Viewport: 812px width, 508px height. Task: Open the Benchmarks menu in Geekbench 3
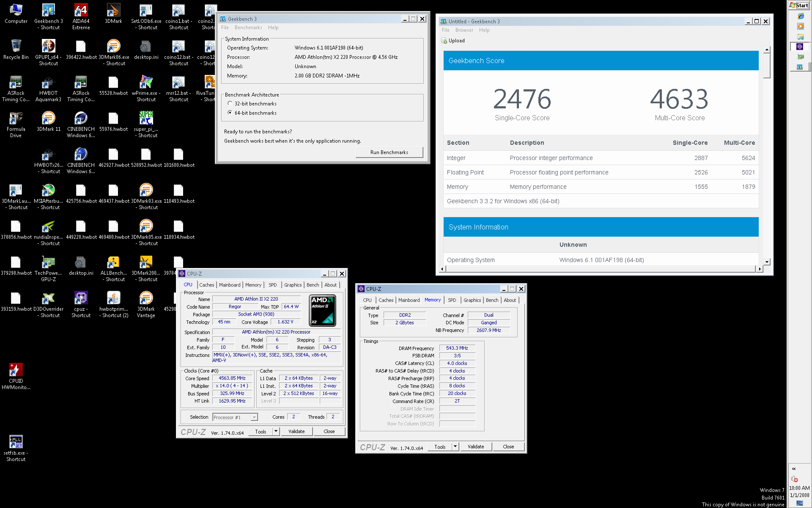248,28
